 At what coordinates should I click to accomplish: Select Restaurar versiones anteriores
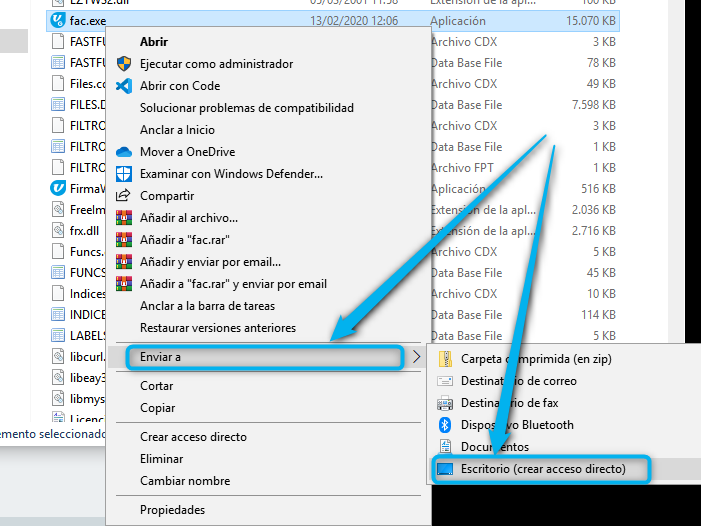click(x=218, y=328)
